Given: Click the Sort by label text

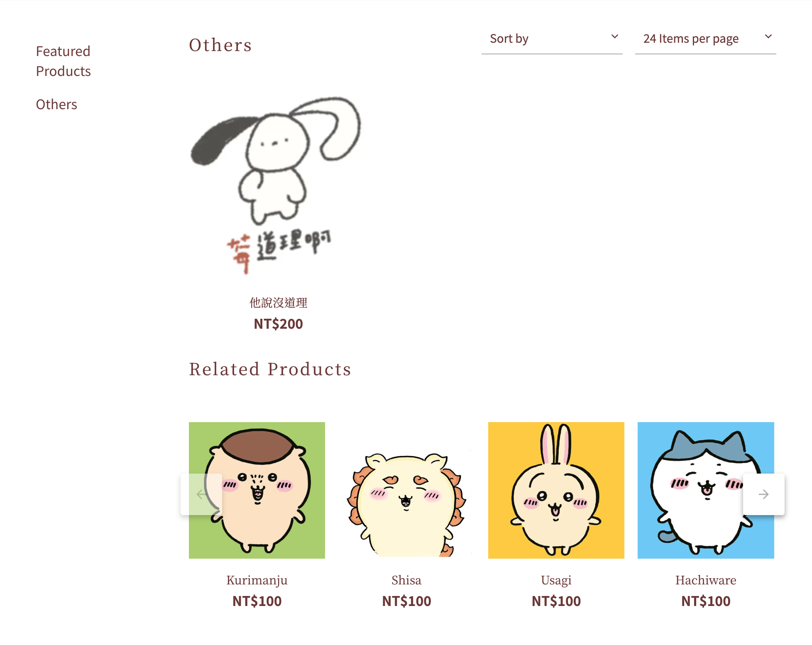Looking at the screenshot, I should (509, 39).
